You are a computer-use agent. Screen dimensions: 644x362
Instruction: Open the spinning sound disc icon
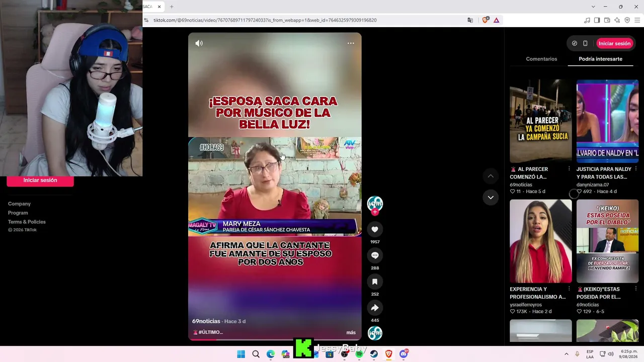375,333
